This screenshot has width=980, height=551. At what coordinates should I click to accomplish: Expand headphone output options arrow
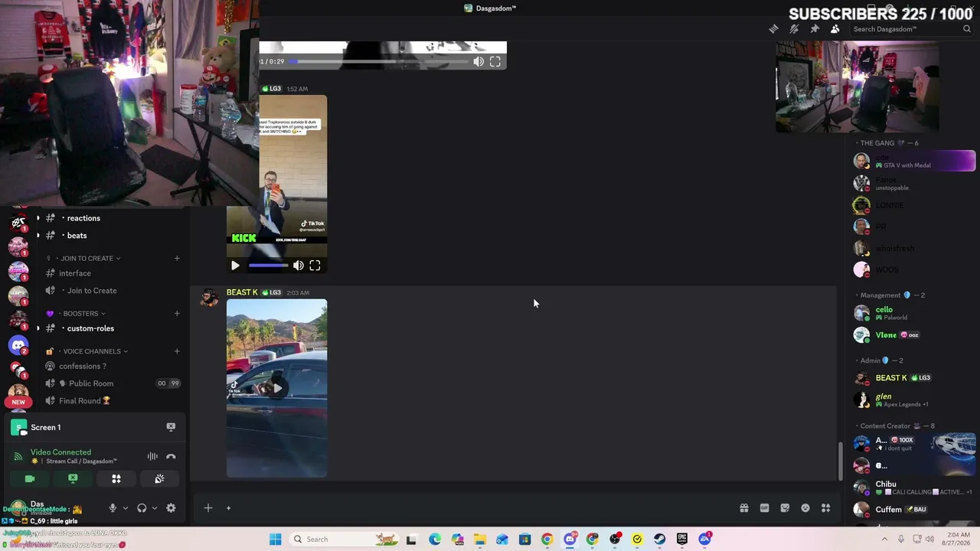pos(154,508)
